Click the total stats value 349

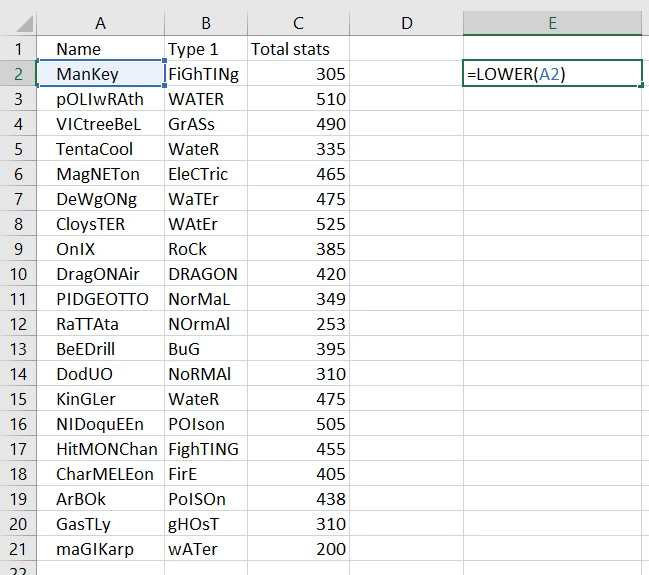298,299
